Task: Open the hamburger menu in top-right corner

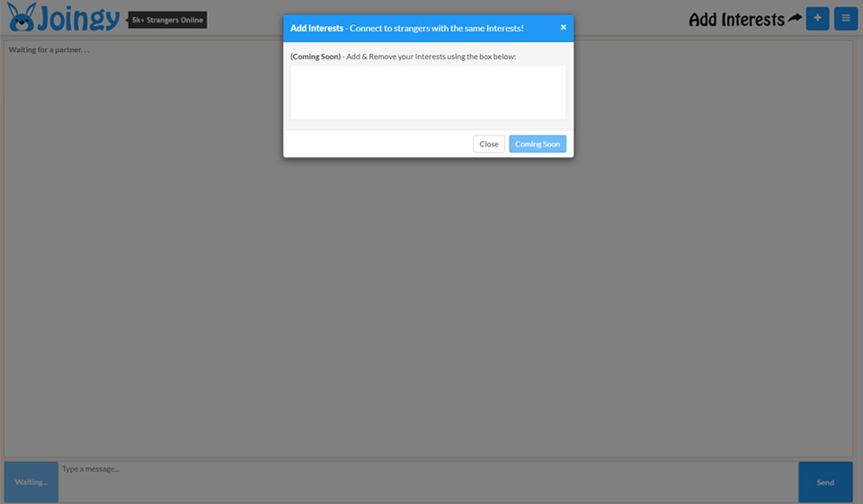Action: point(845,18)
